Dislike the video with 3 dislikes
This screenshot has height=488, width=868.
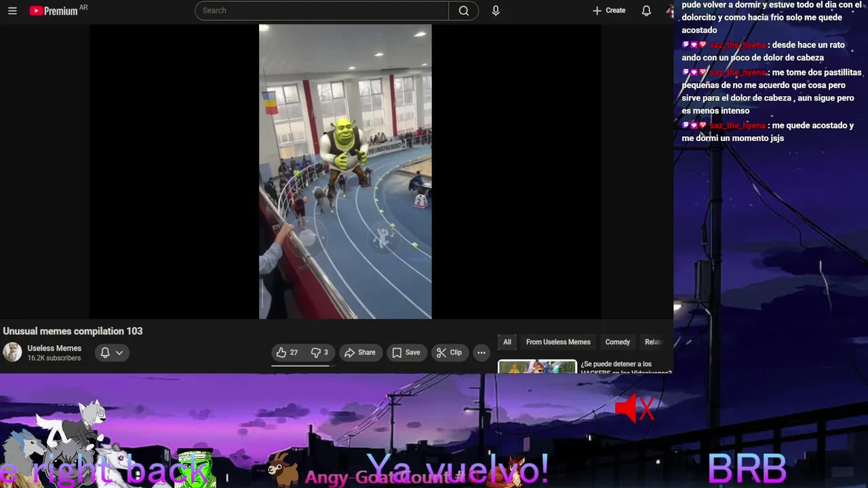click(319, 352)
